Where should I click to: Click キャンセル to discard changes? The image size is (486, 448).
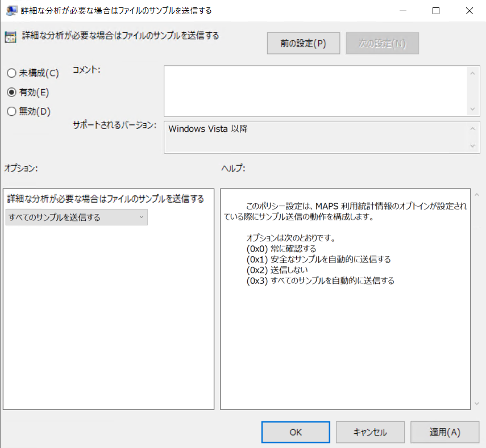click(x=370, y=432)
